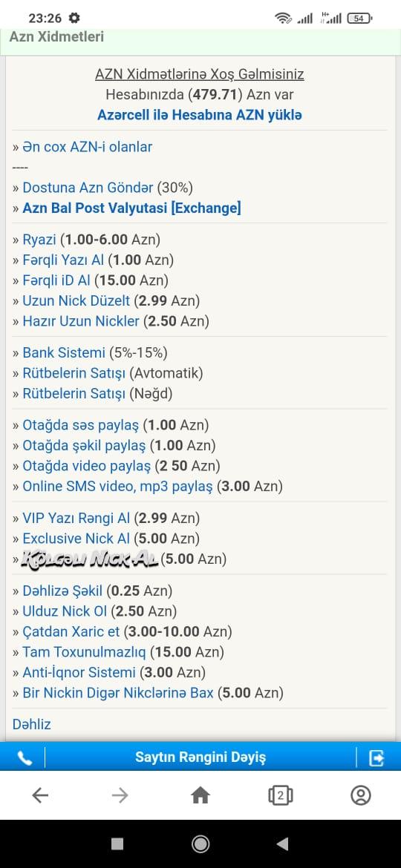Open the browser home page icon
This screenshot has height=868, width=401.
200,795
